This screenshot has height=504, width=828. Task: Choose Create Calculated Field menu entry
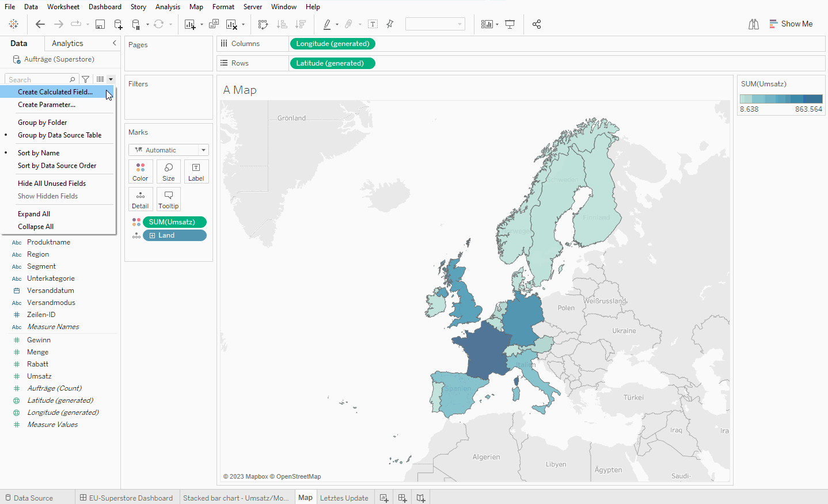tap(58, 92)
